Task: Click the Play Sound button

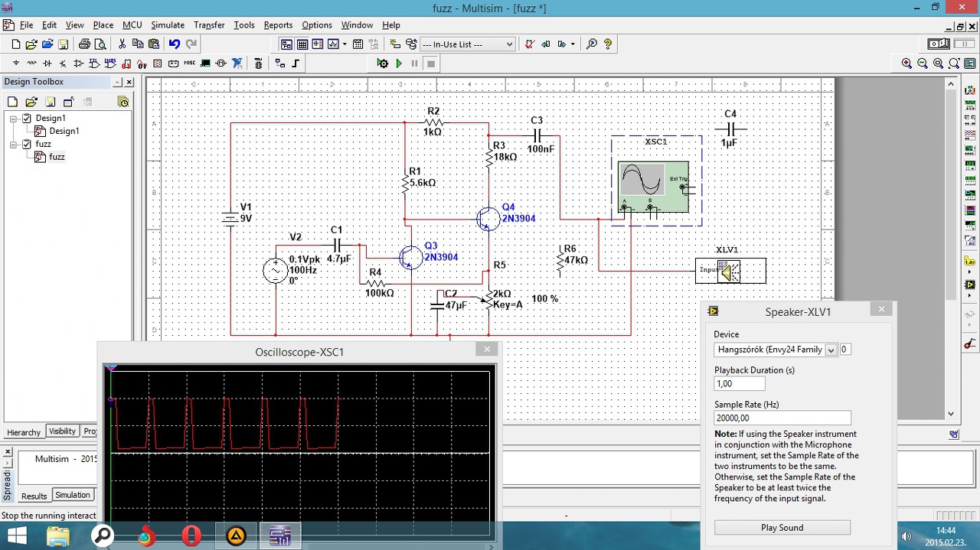Action: coord(782,528)
